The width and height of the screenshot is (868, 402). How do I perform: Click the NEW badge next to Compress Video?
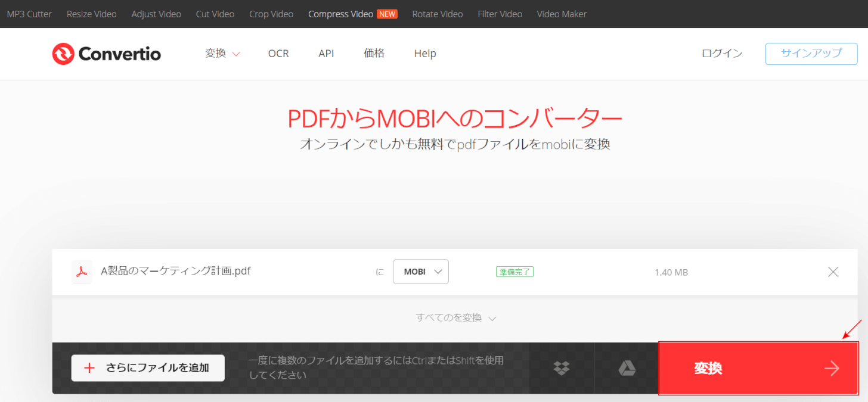click(x=387, y=13)
